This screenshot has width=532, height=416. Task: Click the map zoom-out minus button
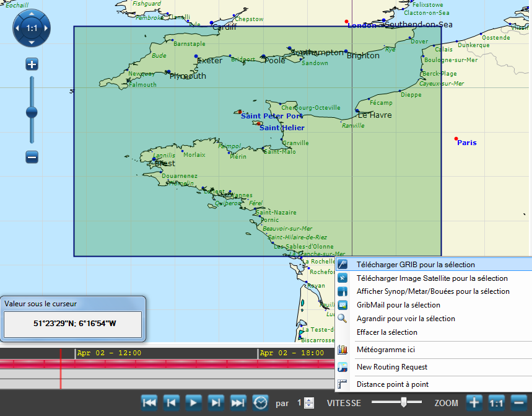click(x=32, y=157)
